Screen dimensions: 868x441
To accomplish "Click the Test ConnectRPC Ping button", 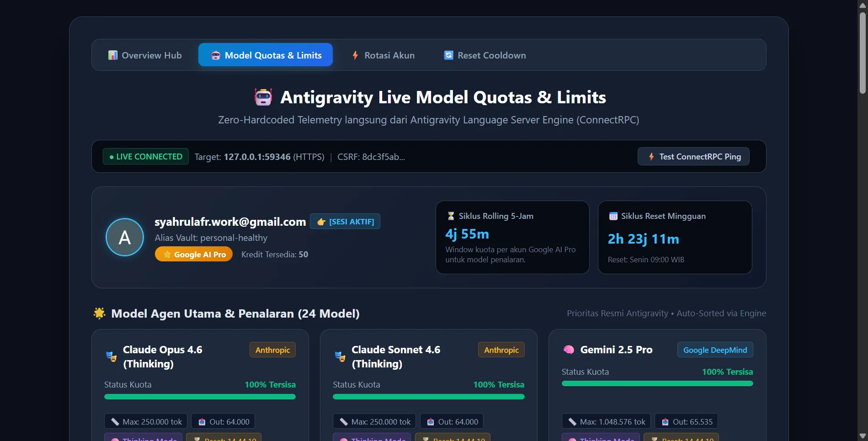I will click(693, 157).
